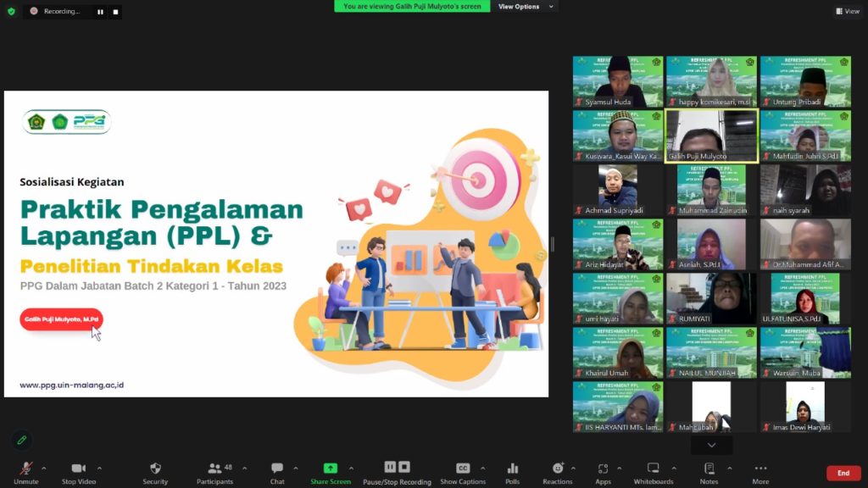Select Galih Puji Mulyoto highlighted video tile
This screenshot has width=868, height=488.
[x=711, y=136]
